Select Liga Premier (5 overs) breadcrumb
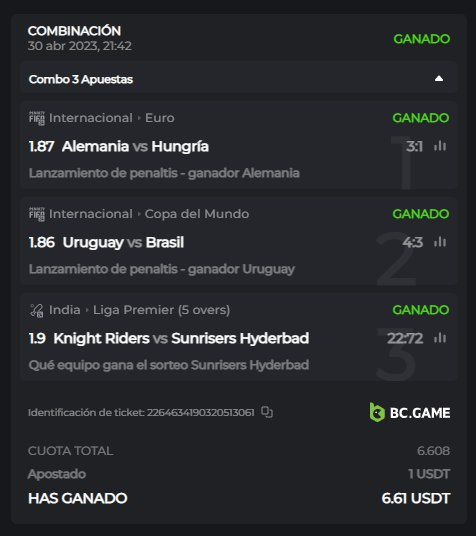This screenshot has width=476, height=536. point(161,310)
